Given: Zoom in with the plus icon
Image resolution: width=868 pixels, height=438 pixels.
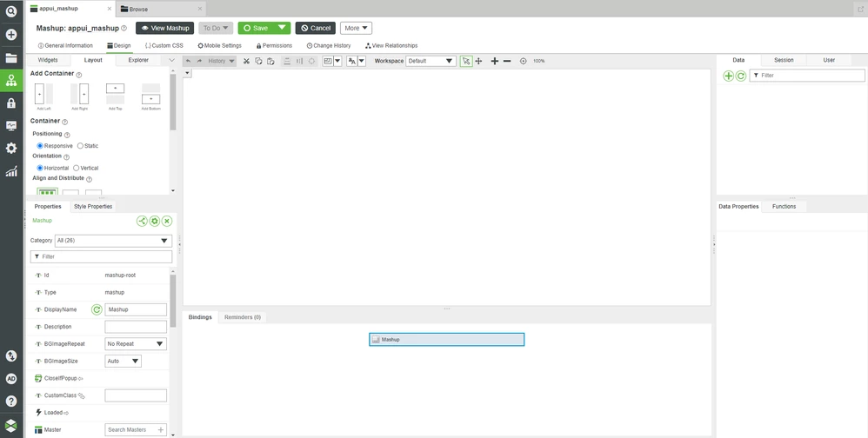Looking at the screenshot, I should click(x=494, y=61).
